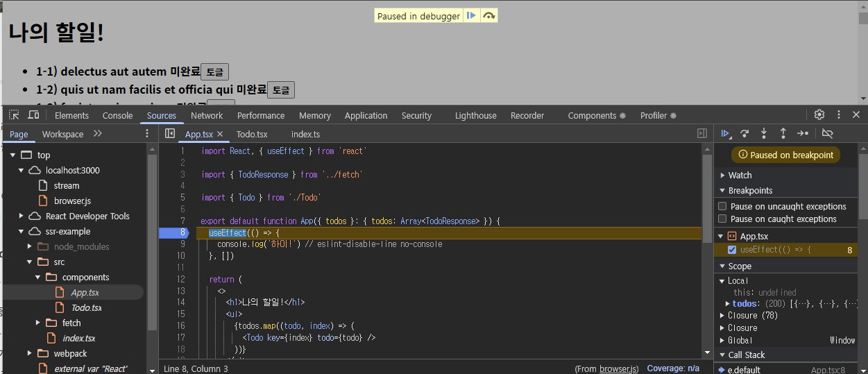Collapse the top frame tree node

click(x=13, y=155)
